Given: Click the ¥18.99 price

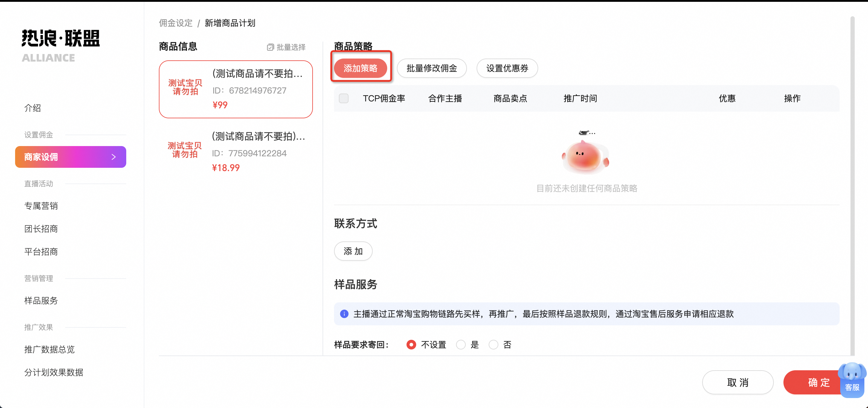Looking at the screenshot, I should (226, 168).
